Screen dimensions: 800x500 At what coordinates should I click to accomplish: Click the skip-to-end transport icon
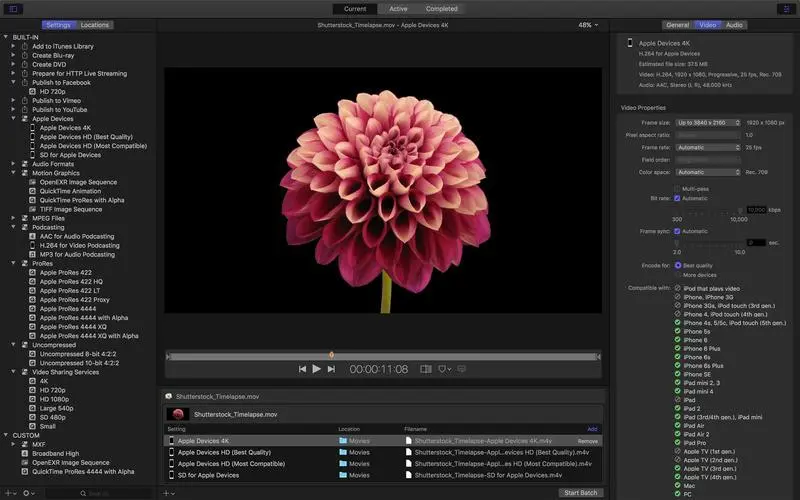click(333, 369)
